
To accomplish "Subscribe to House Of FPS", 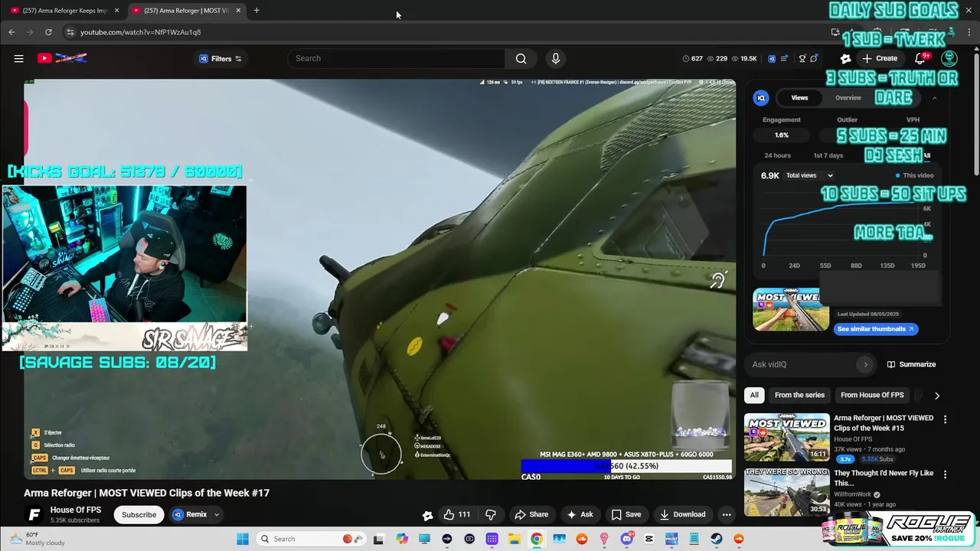I will point(139,514).
